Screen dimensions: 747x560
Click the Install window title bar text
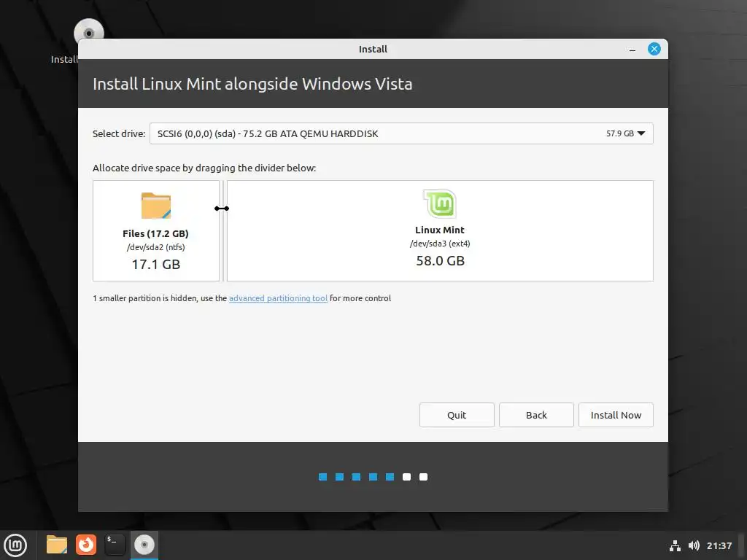pyautogui.click(x=373, y=49)
